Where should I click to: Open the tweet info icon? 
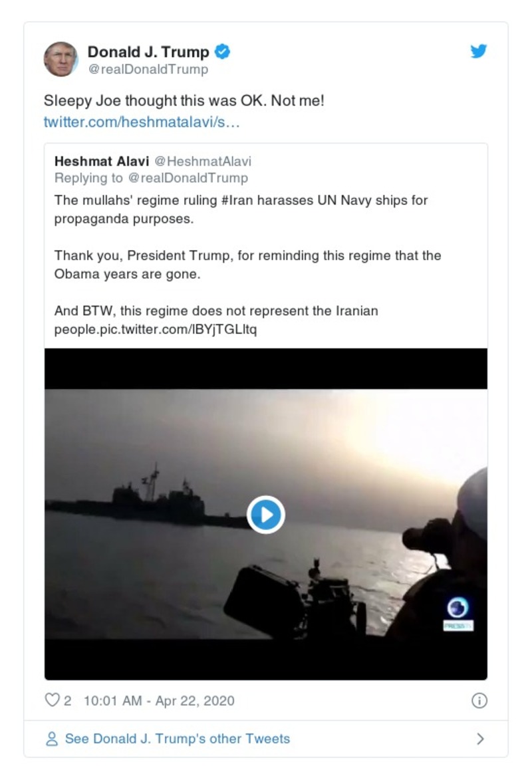[479, 700]
